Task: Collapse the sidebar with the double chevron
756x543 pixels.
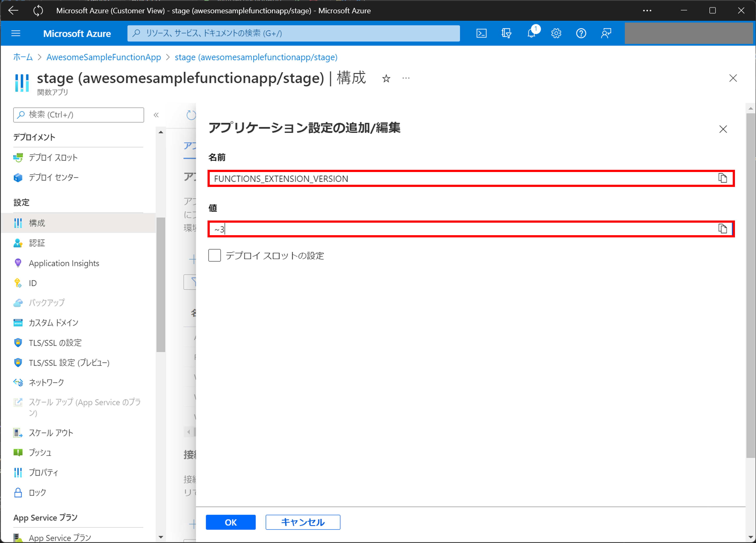Action: pyautogui.click(x=156, y=115)
